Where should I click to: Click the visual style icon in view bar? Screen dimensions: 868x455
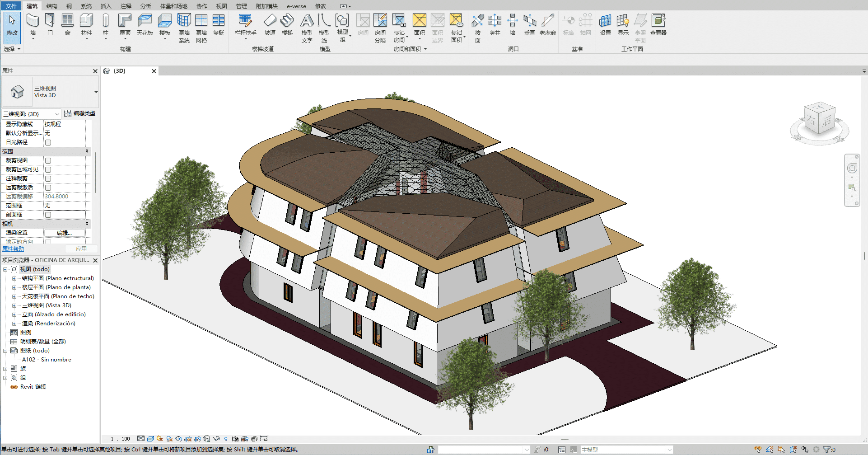point(150,439)
